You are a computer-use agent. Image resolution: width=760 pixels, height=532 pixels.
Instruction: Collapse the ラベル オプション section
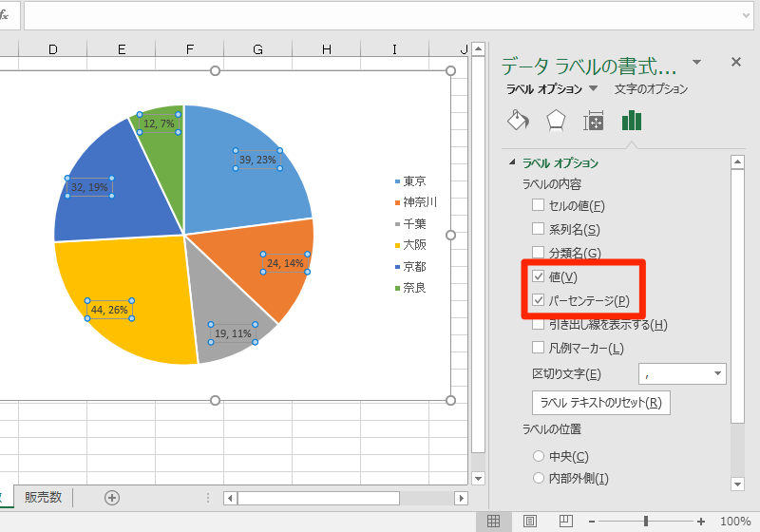512,162
